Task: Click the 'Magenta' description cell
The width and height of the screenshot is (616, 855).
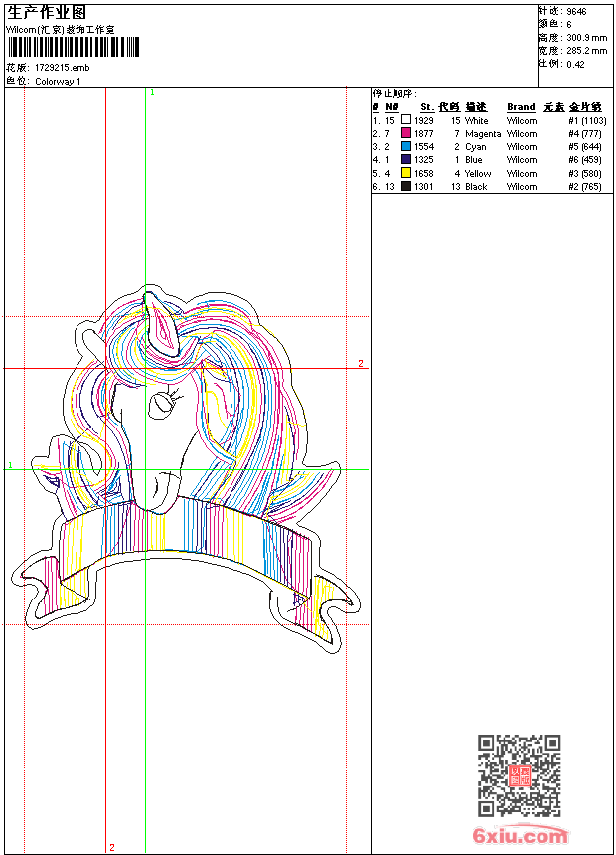Action: 483,134
